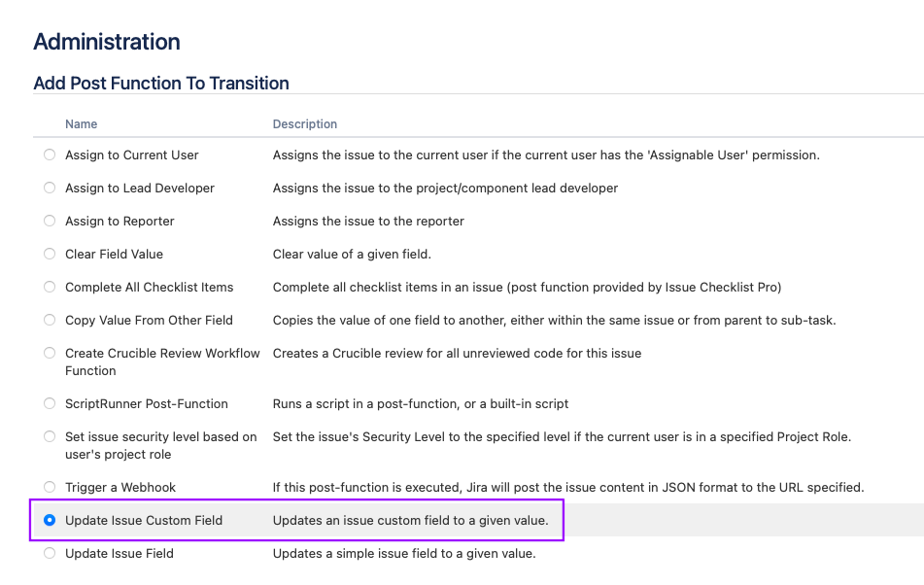
Task: Choose the Assign to Lead Developer option
Action: [x=50, y=188]
